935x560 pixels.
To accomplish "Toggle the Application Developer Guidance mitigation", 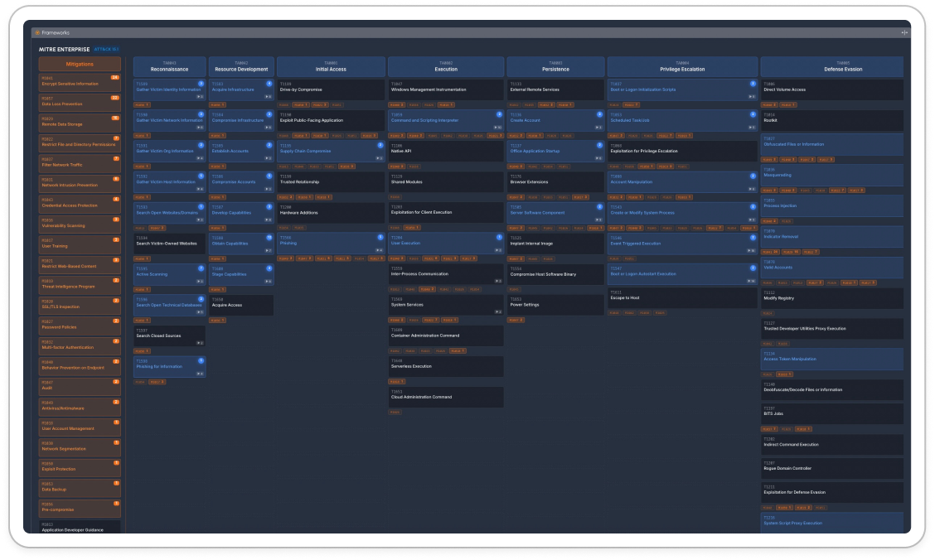I will (80, 527).
